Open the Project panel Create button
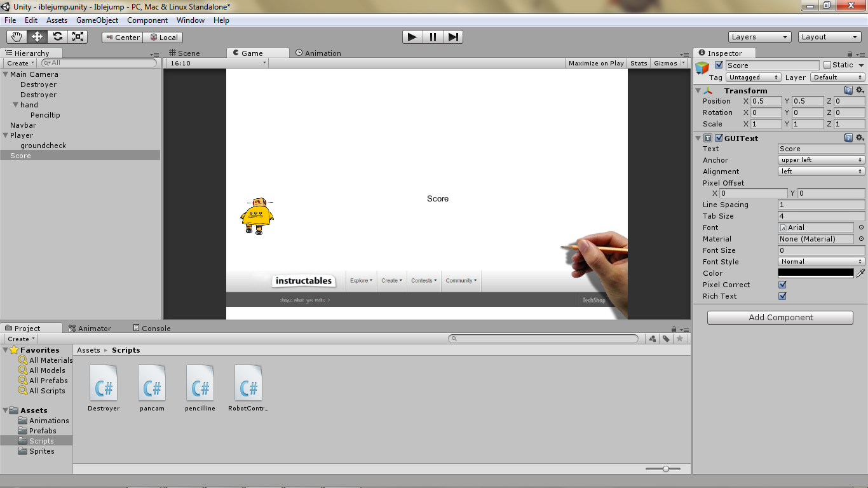This screenshot has width=868, height=488. click(x=20, y=339)
